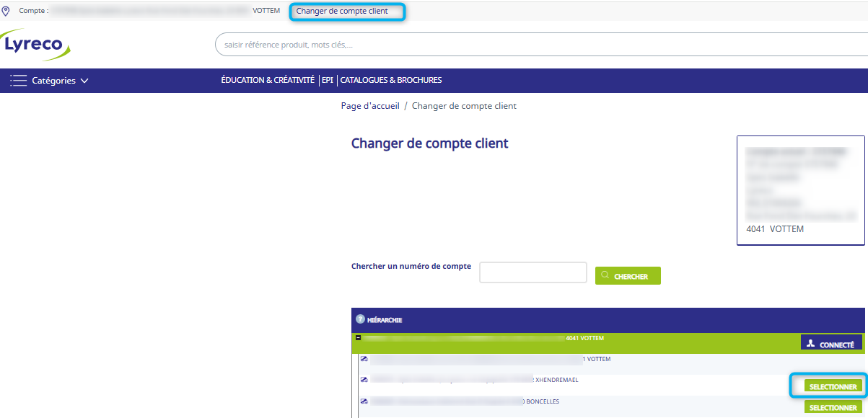Click the Lyreco logo
The height and width of the screenshot is (418, 868).
click(x=36, y=44)
